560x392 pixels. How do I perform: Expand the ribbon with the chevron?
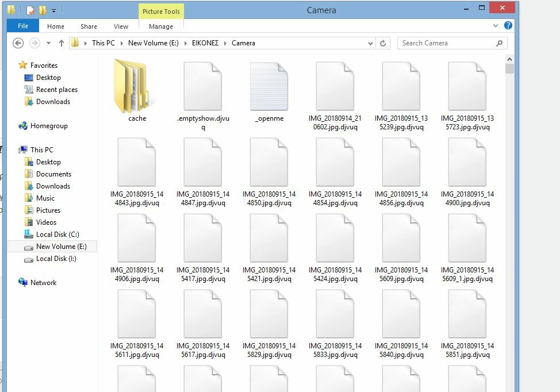coord(496,25)
